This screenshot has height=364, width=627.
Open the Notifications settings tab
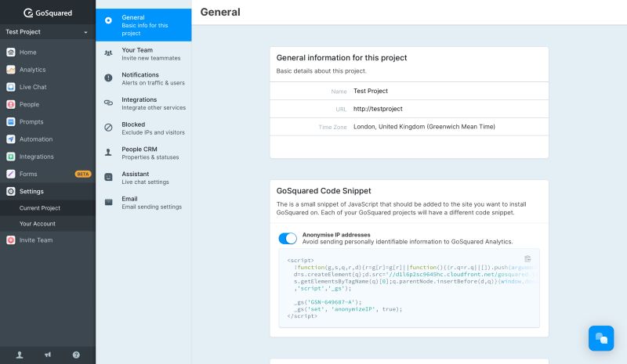(x=143, y=79)
